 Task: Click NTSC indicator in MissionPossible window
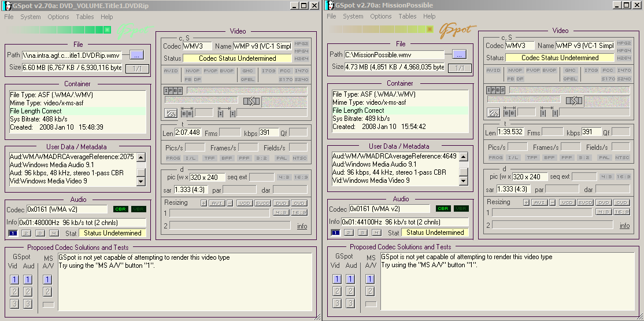(622, 157)
